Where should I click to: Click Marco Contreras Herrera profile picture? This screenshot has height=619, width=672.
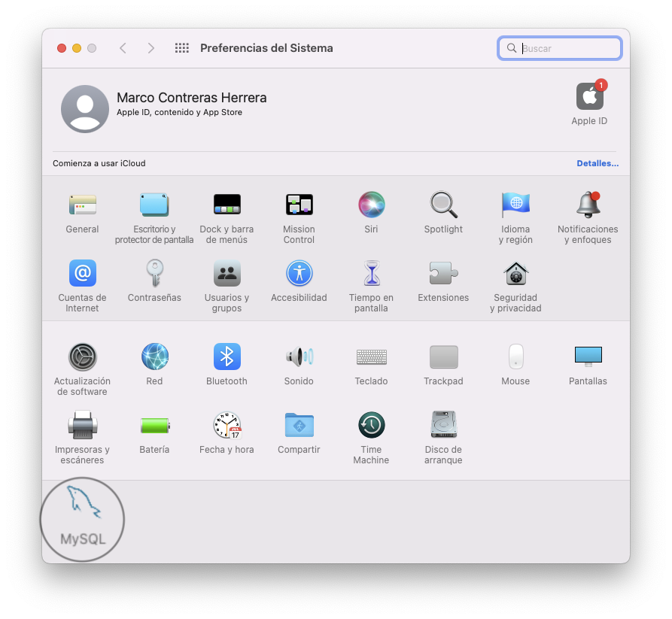coord(85,109)
